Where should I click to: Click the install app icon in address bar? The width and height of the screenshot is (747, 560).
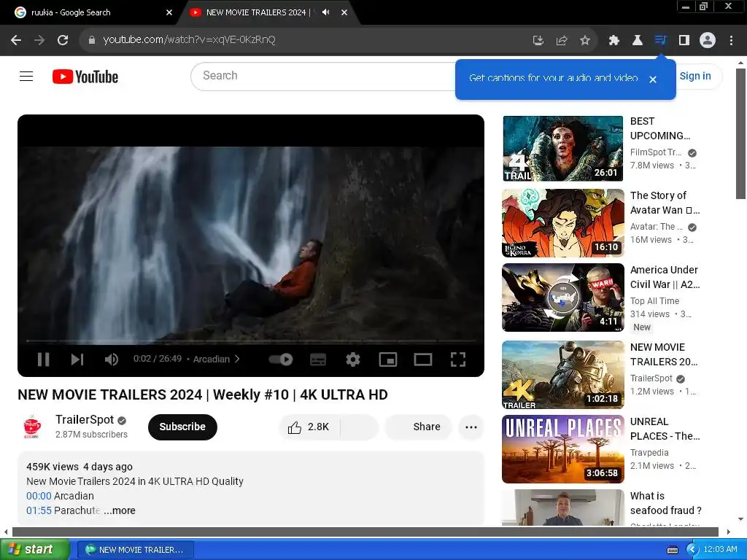538,41
